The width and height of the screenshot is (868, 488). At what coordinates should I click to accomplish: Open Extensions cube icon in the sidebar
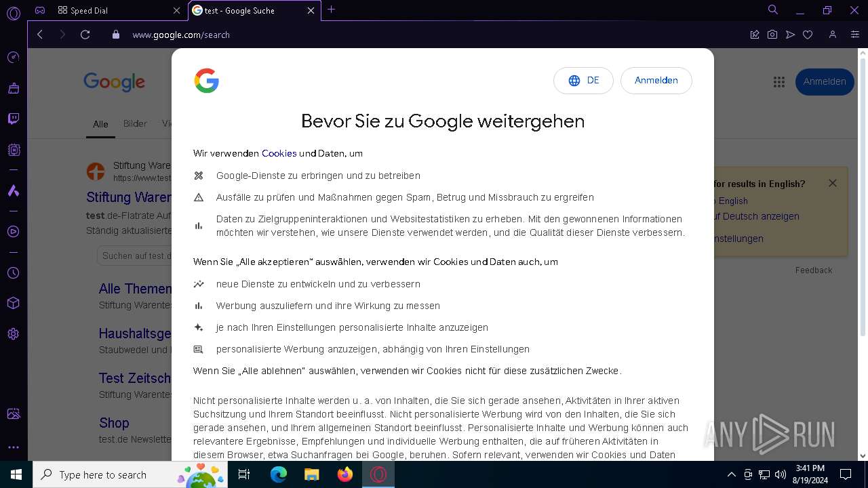point(13,303)
